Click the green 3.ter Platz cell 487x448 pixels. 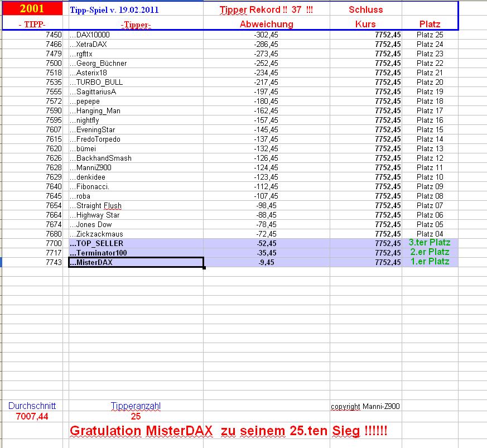[x=430, y=242]
